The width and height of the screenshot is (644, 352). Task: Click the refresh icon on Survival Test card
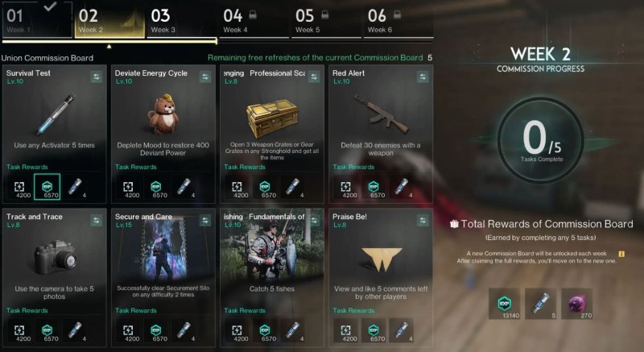tap(96, 77)
